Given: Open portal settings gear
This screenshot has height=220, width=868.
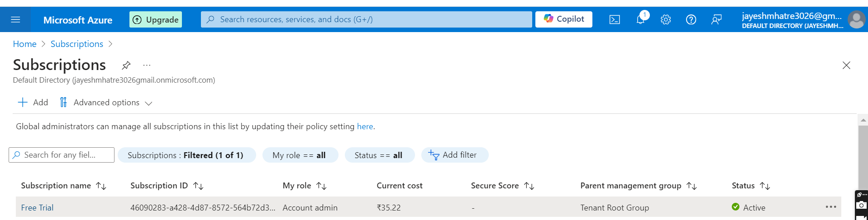Looking at the screenshot, I should pos(666,19).
